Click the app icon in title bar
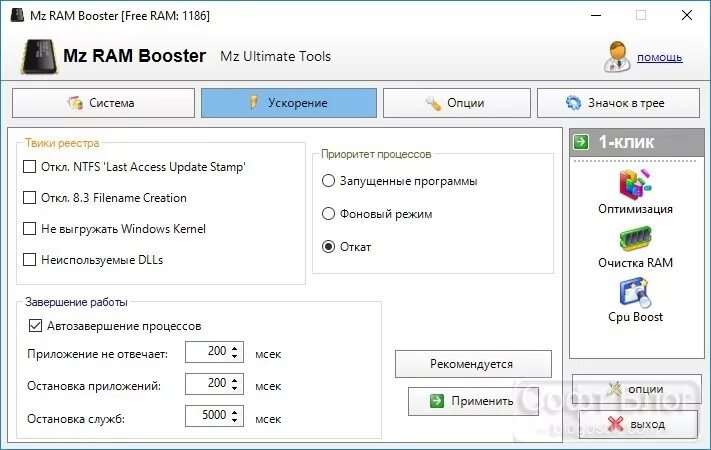This screenshot has height=450, width=711. (17, 15)
